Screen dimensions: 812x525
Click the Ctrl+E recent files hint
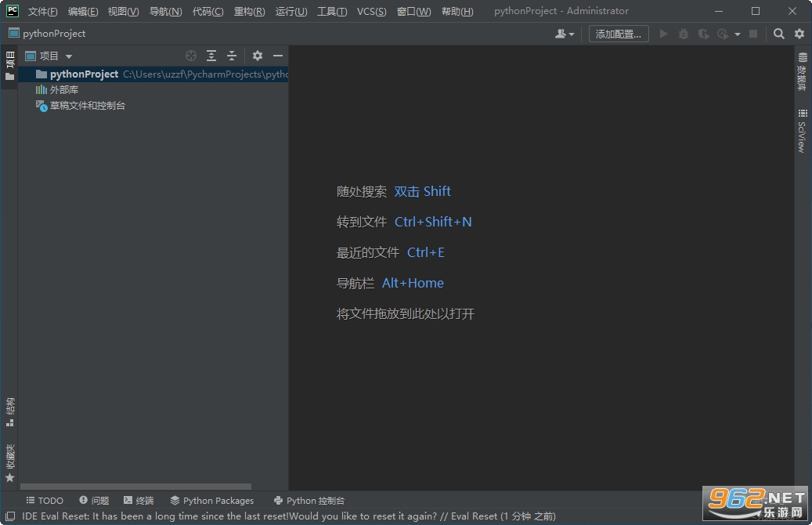coord(426,252)
